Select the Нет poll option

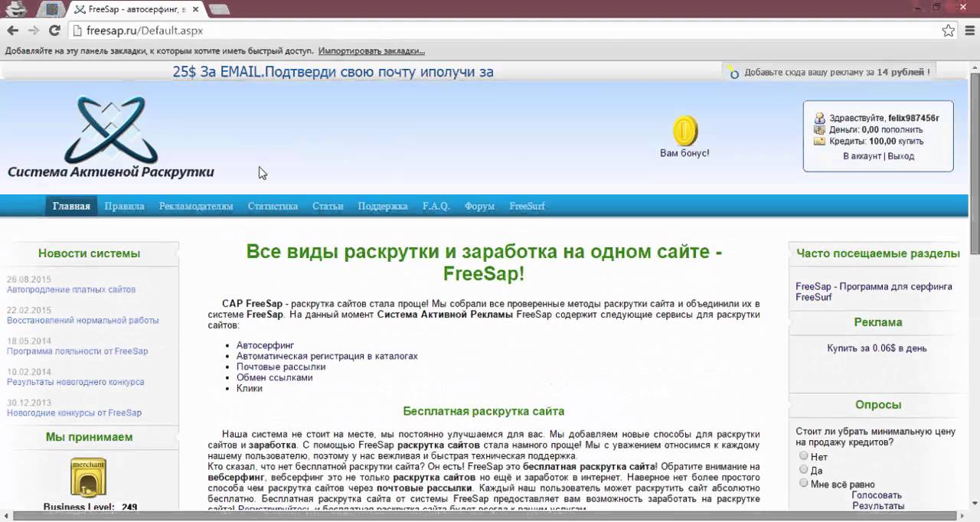804,456
